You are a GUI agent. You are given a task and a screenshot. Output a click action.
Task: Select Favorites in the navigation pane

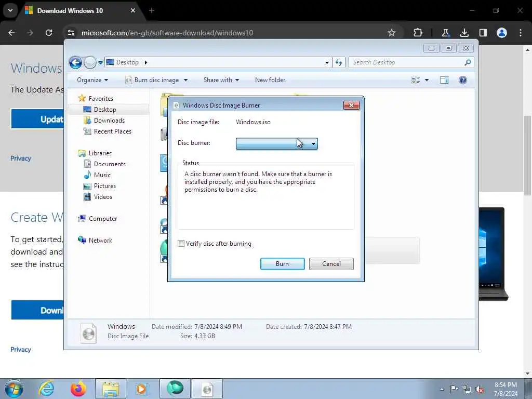click(101, 98)
